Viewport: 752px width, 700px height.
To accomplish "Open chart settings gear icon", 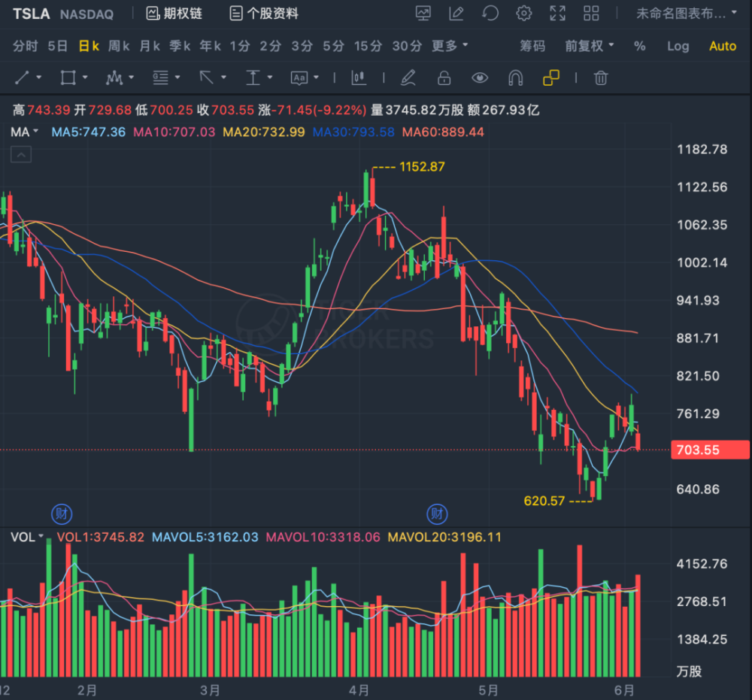I will click(523, 13).
